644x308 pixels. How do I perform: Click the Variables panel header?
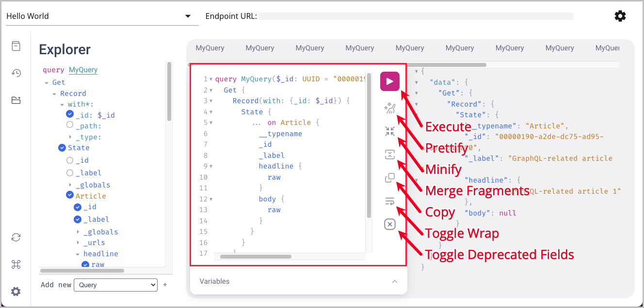pyautogui.click(x=299, y=281)
